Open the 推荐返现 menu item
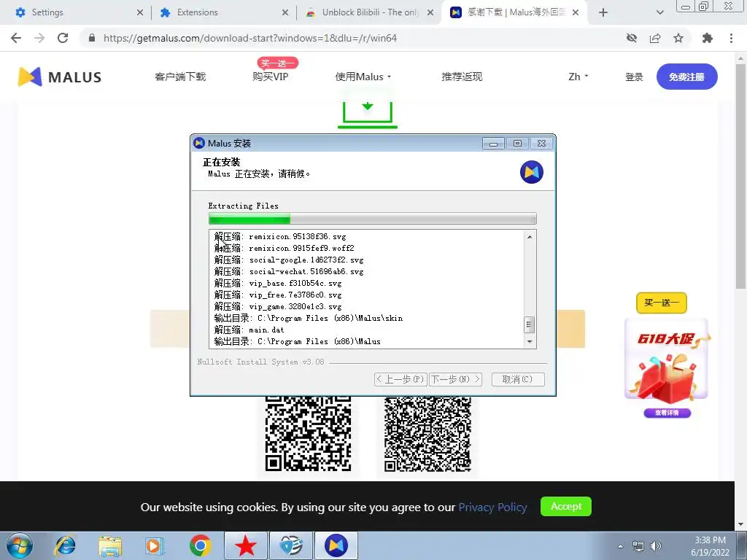Viewport: 747px width, 560px height. click(462, 77)
